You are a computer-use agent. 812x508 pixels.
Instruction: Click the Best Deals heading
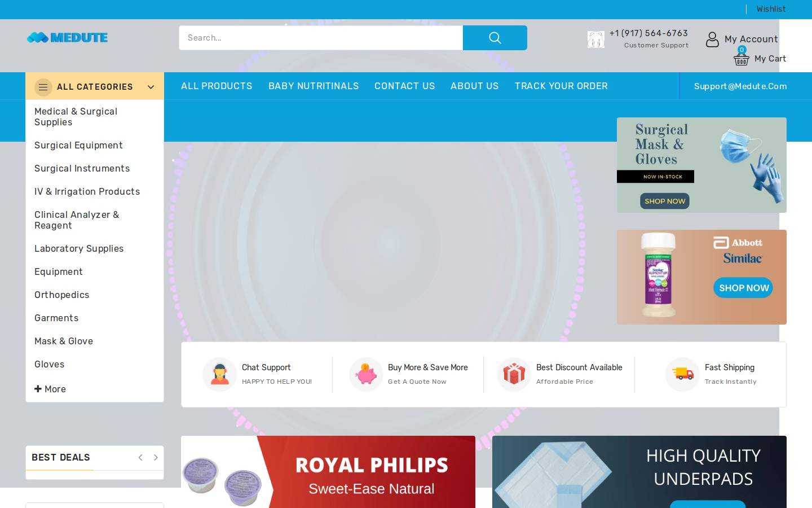coord(61,457)
